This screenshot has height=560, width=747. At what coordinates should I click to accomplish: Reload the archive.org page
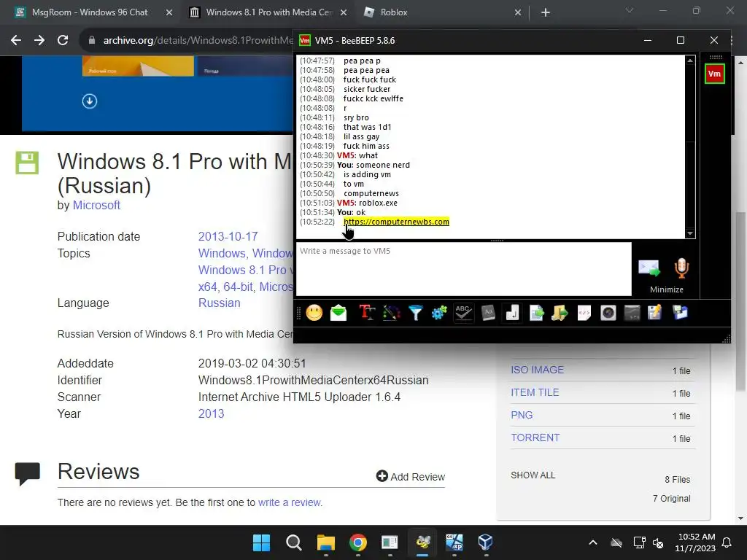click(63, 41)
